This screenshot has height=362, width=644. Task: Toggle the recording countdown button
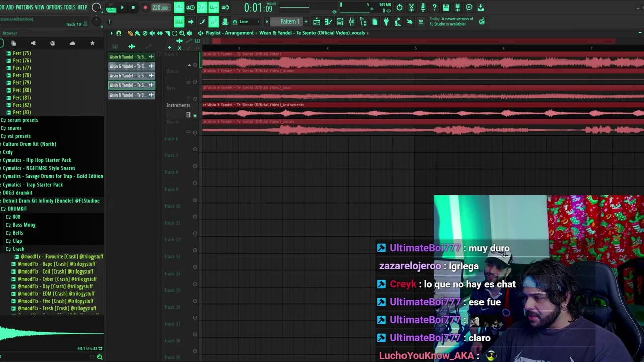[202, 7]
